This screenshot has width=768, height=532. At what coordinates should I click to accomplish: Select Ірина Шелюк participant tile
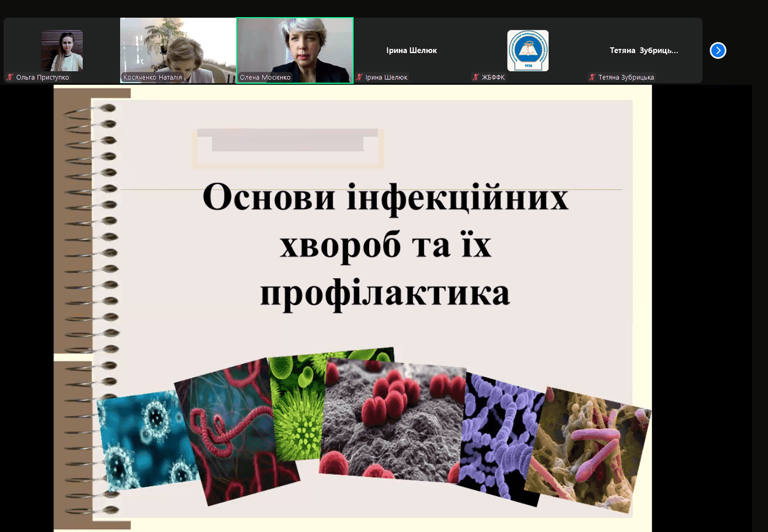411,50
